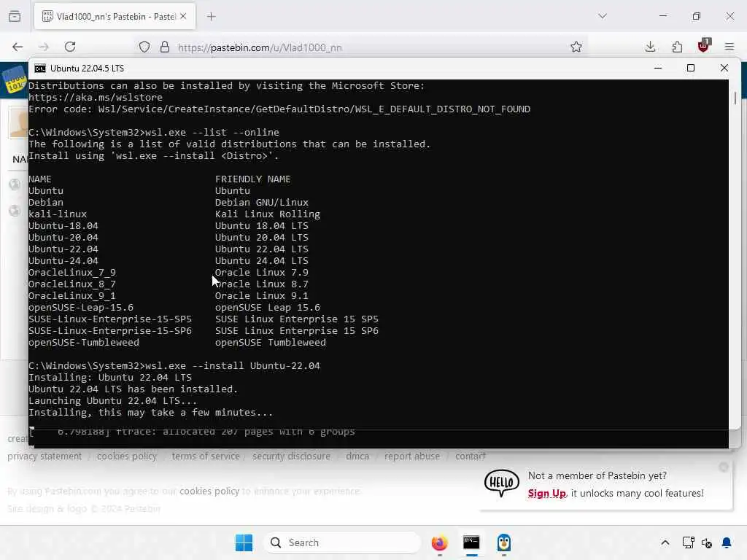Viewport: 747px width, 560px height.
Task: Click 'Debian GNU/Linux' friendly name
Action: pos(262,203)
